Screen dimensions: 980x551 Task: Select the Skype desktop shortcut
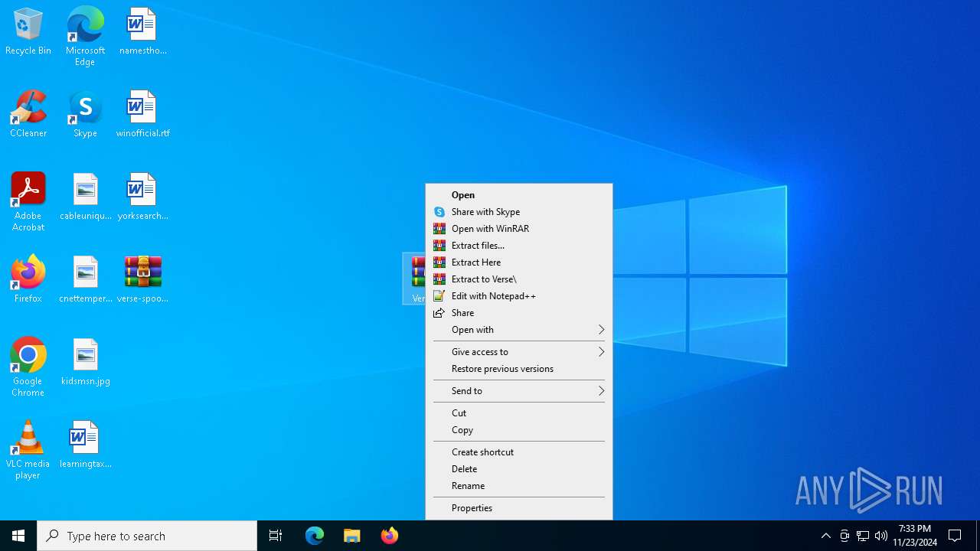[x=85, y=115]
